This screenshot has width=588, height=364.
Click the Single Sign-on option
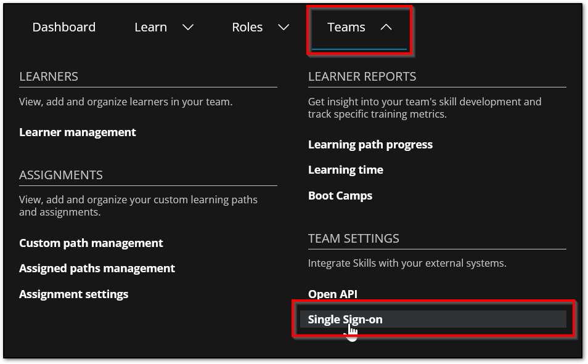click(345, 319)
